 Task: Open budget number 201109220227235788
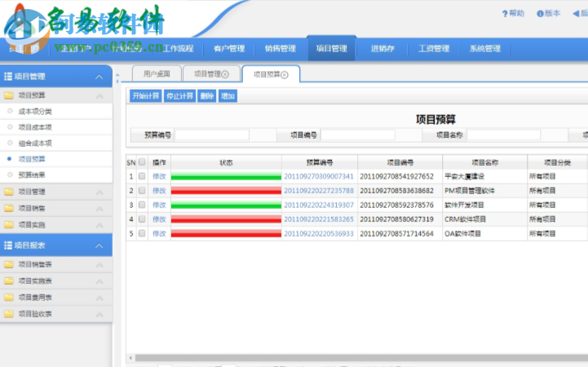(319, 191)
